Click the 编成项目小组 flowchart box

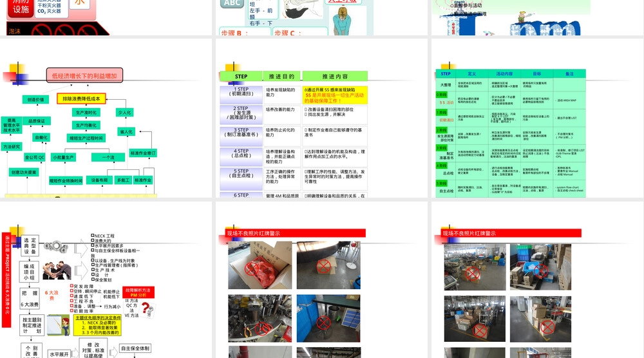coord(29,271)
